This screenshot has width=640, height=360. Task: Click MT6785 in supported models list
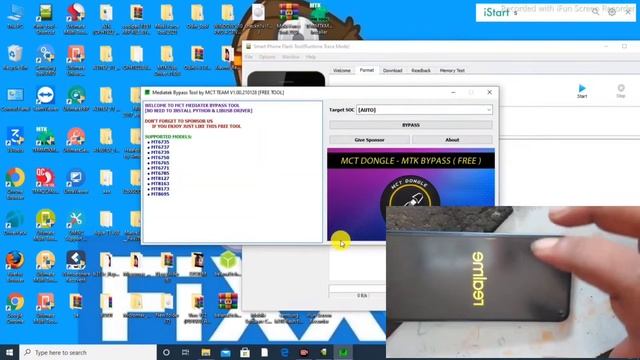click(x=160, y=173)
